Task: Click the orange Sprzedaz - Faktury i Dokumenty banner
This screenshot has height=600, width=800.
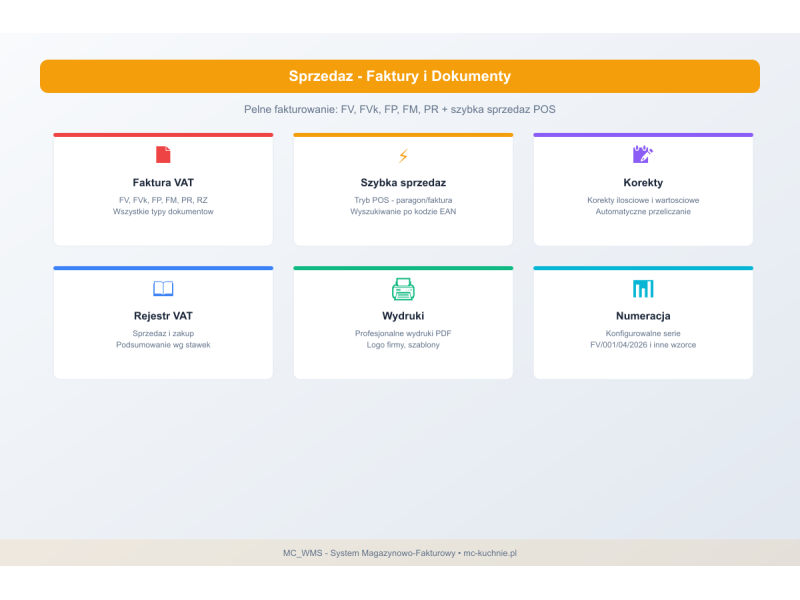Action: tap(400, 76)
